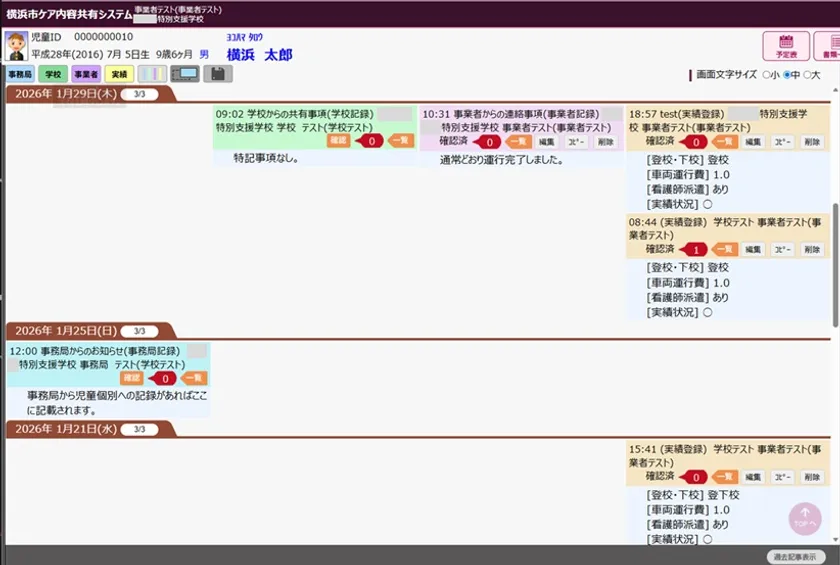The image size is (840, 565).
Task: Delete the 08:44 record with 削除
Action: [x=812, y=250]
